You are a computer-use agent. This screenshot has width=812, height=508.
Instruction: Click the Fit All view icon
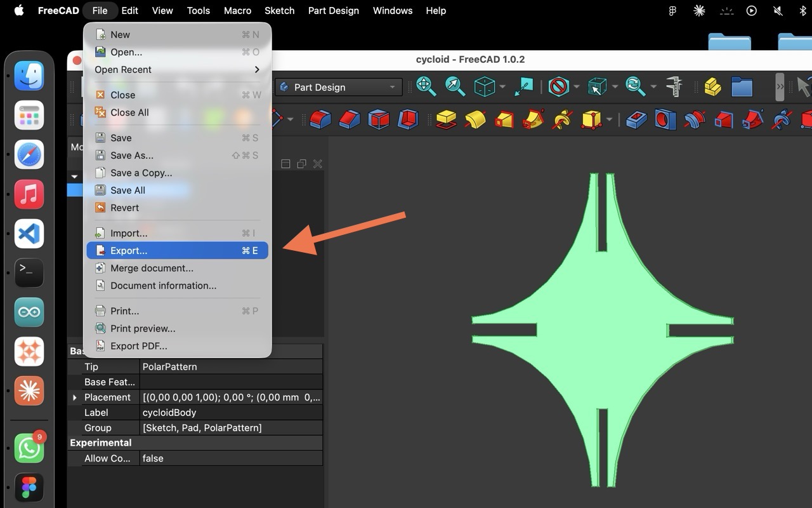click(x=426, y=86)
